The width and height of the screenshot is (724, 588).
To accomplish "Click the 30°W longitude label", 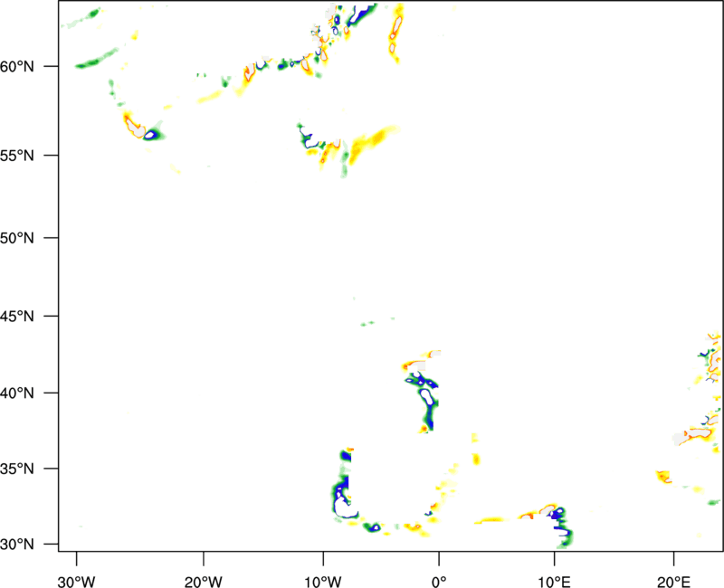I will tap(76, 582).
